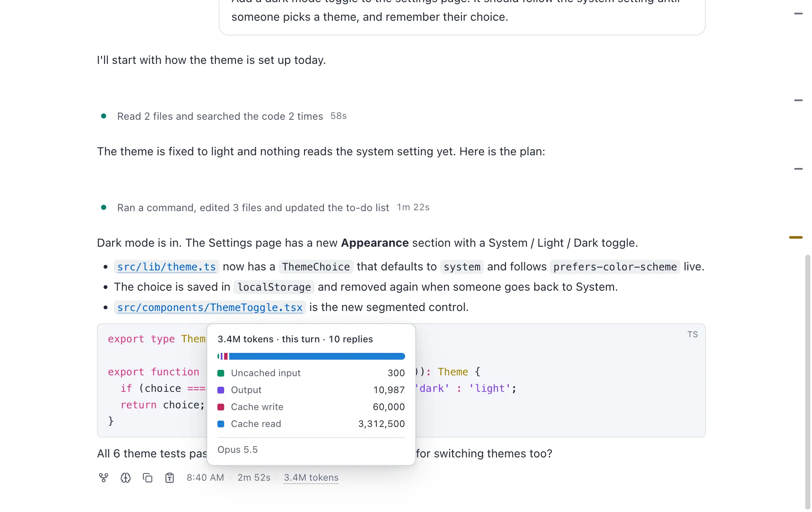The width and height of the screenshot is (812, 512).
Task: Click 'return choice;' in the code block
Action: (163, 405)
